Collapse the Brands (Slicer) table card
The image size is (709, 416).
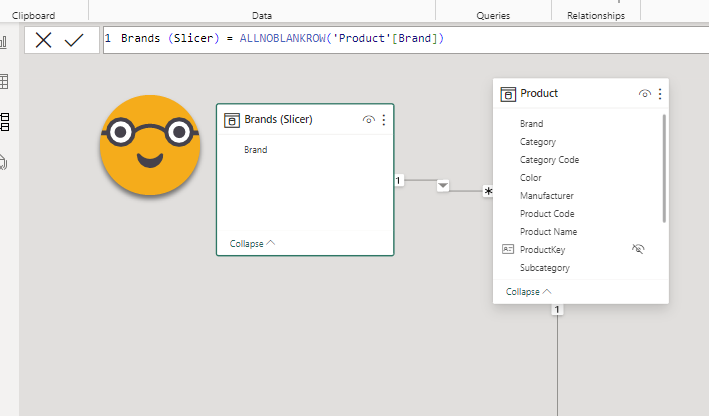coord(252,243)
